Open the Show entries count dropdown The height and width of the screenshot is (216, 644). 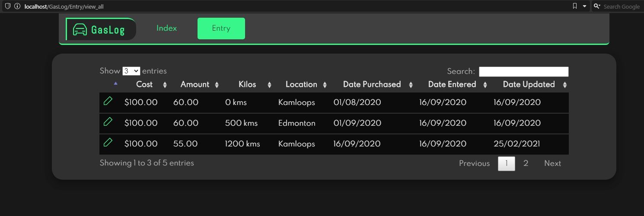pos(131,71)
